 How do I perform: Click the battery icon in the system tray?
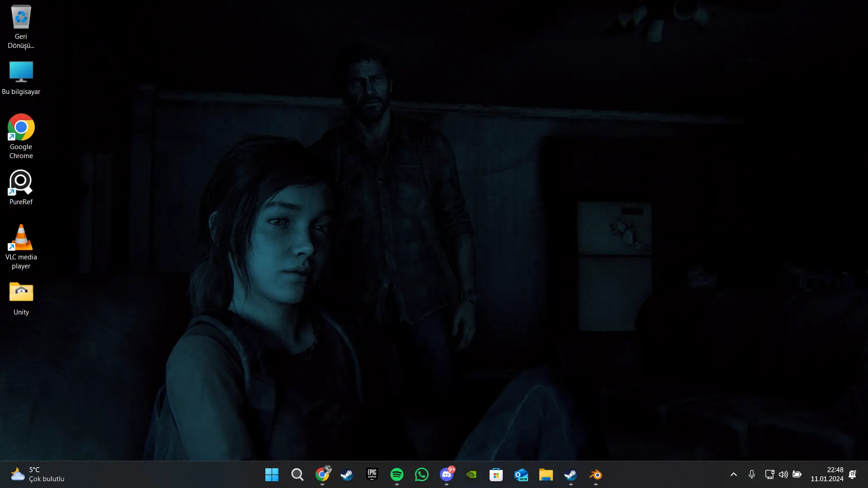tap(797, 474)
